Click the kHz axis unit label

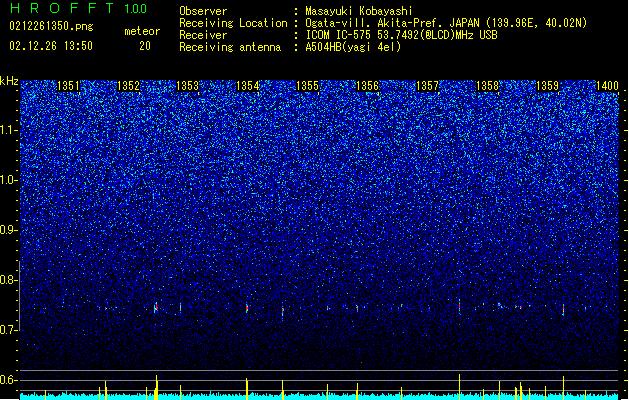(x=9, y=81)
